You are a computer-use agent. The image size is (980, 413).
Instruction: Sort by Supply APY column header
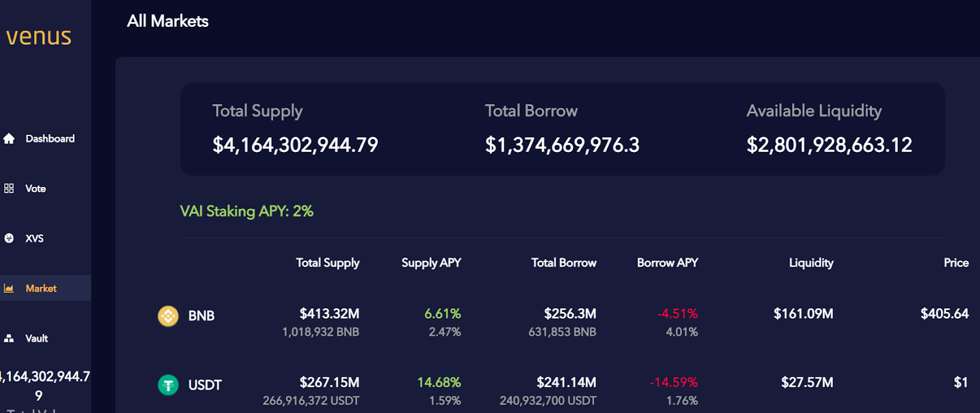click(431, 263)
